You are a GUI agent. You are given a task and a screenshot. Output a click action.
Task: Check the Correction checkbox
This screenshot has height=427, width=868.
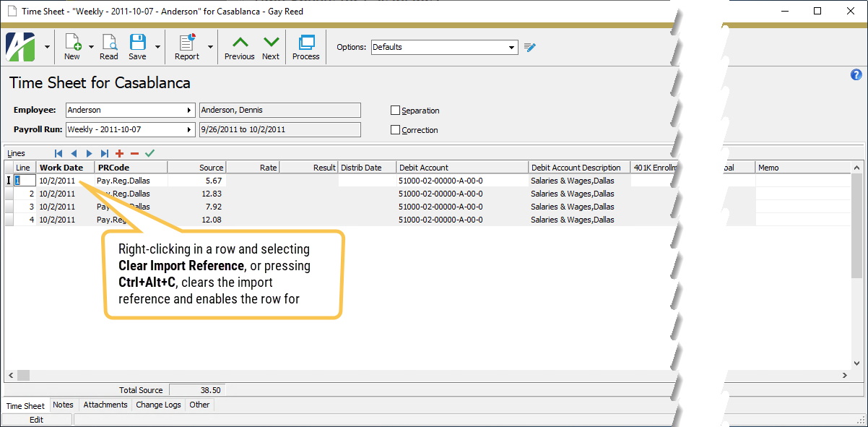(395, 130)
